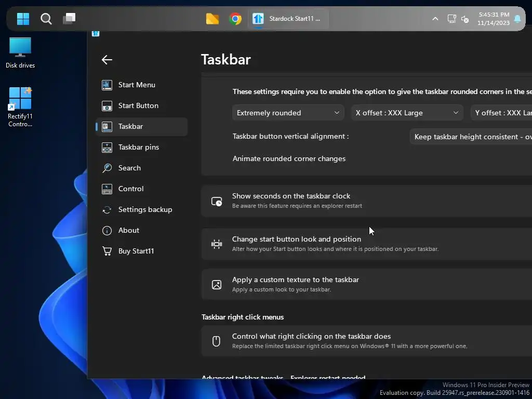The image size is (532, 399).
Task: Click the Taskbar right click menus heading
Action: click(x=243, y=317)
